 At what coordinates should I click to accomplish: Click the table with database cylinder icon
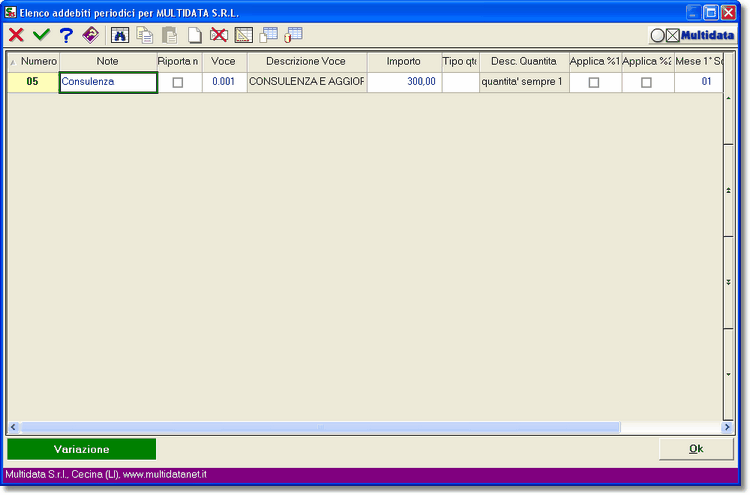[x=293, y=35]
